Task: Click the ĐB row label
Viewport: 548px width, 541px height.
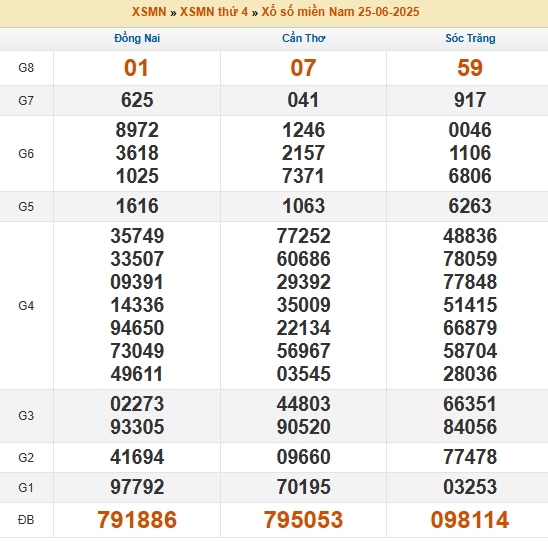Action: point(26,520)
